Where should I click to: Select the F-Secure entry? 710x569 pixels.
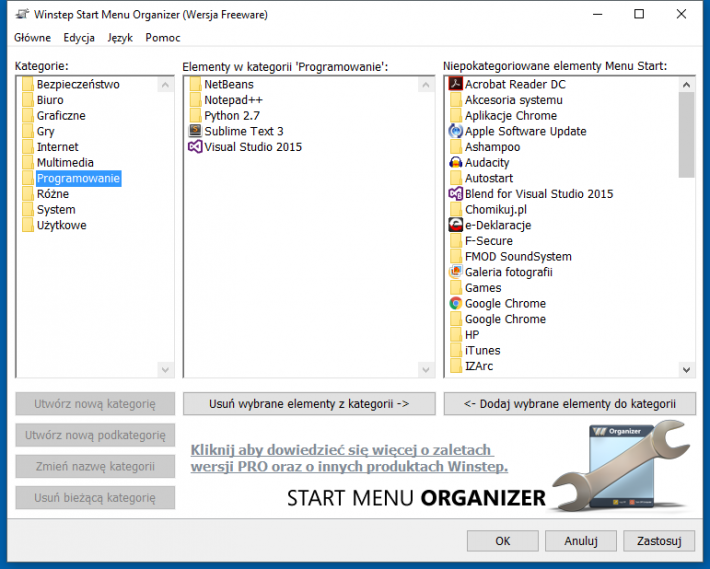(x=489, y=241)
